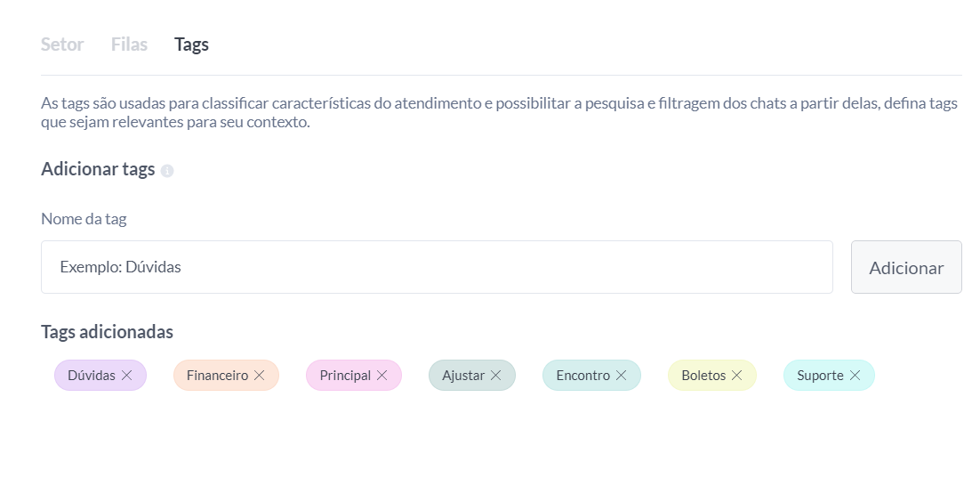The height and width of the screenshot is (478, 980).
Task: Delete the Financeiro tag via X icon
Action: point(260,376)
